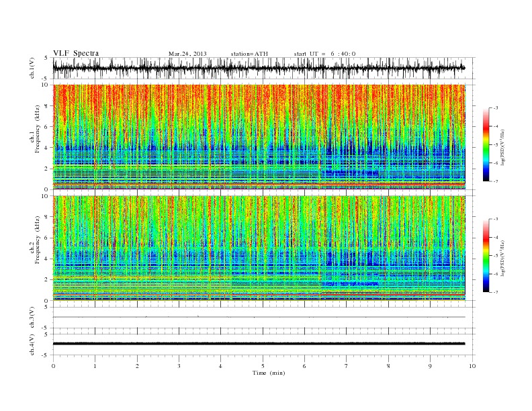The height and width of the screenshot is (411, 532).
Task: Click the "-5" label on ch.2 colorbar
Action: [496, 256]
